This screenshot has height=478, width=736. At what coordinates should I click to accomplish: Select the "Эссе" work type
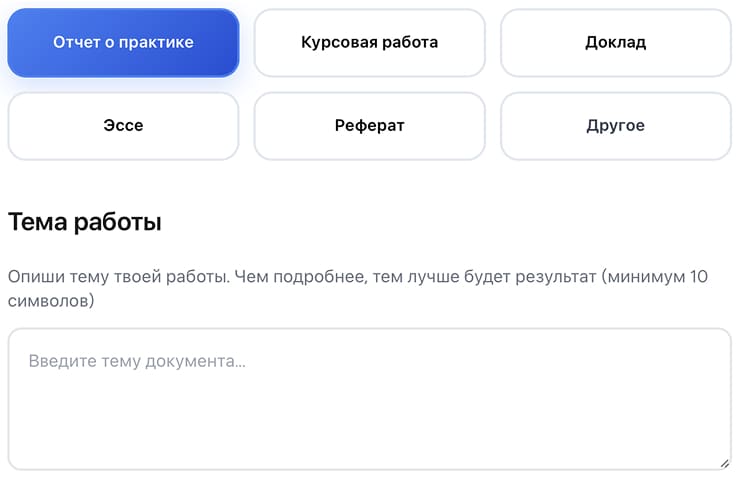[123, 126]
